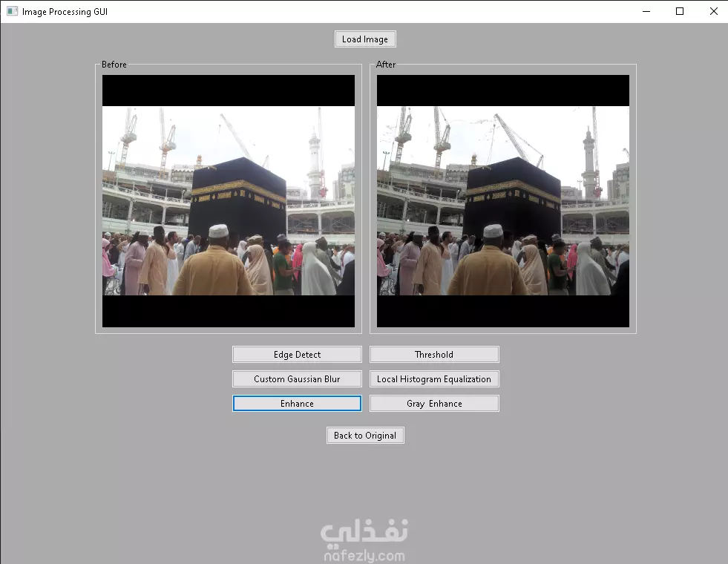Select the Before image preview
The width and height of the screenshot is (728, 564).
[229, 201]
